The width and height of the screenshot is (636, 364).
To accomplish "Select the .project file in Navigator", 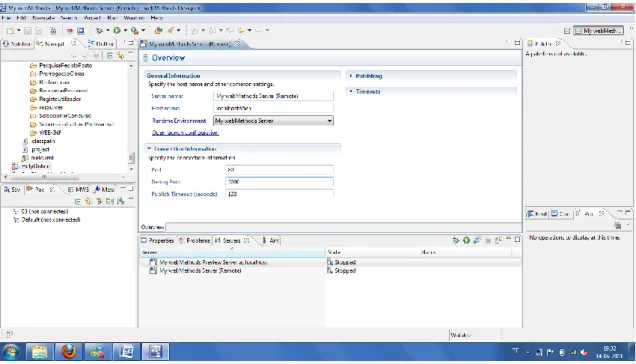I will [x=37, y=149].
